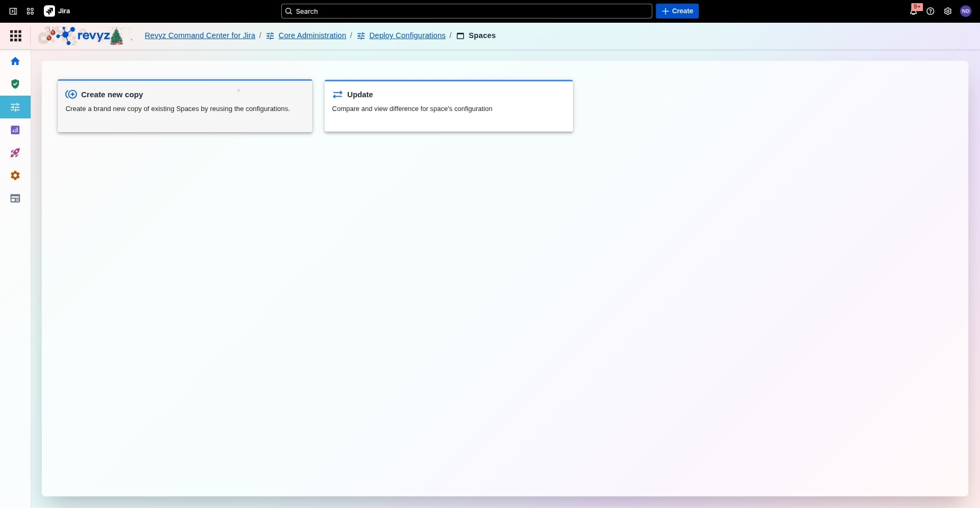This screenshot has height=508, width=980.
Task: Select the sliders configuration sidebar icon
Action: pos(15,107)
